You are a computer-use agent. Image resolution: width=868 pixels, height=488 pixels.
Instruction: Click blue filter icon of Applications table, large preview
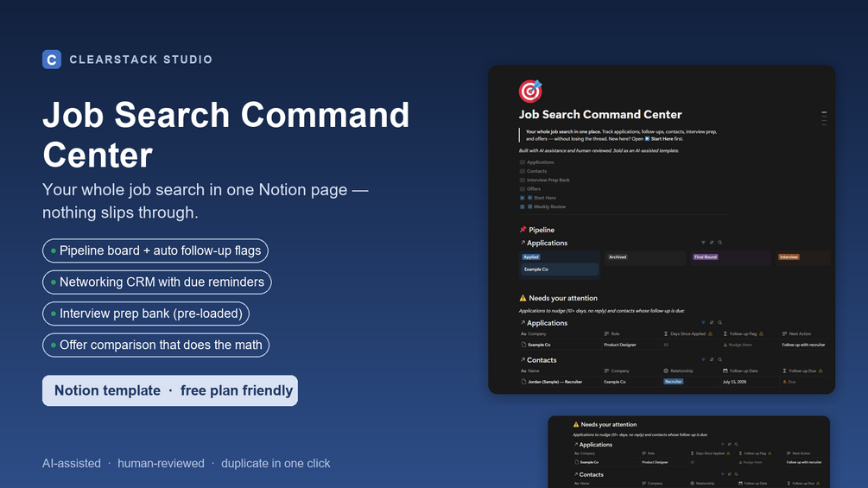[x=703, y=322]
